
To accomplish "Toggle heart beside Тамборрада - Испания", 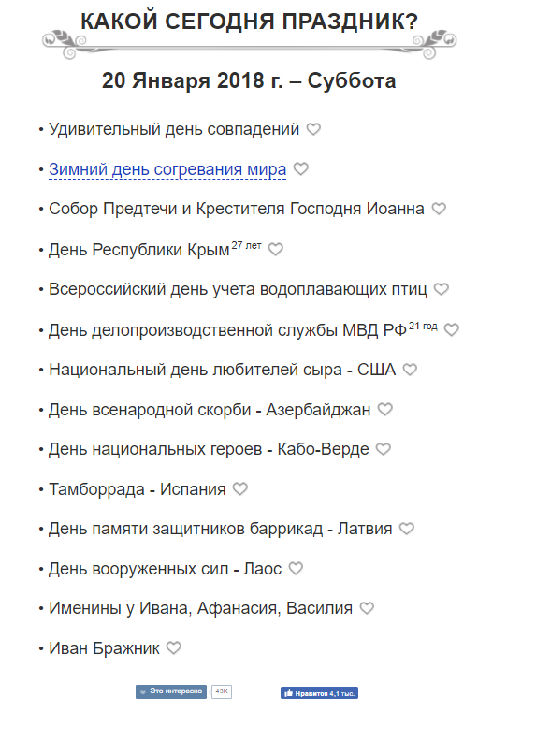I will click(x=240, y=489).
